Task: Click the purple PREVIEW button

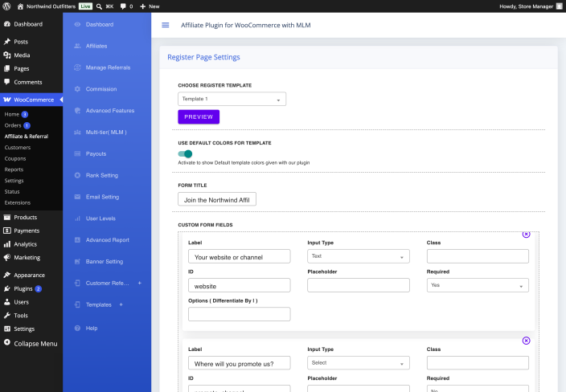Action: (199, 116)
